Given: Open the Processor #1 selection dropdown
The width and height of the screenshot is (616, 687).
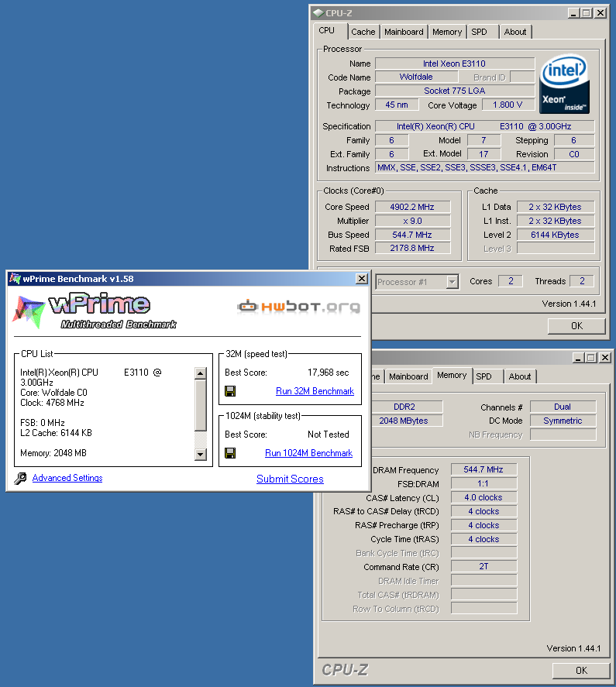Looking at the screenshot, I should click(453, 282).
